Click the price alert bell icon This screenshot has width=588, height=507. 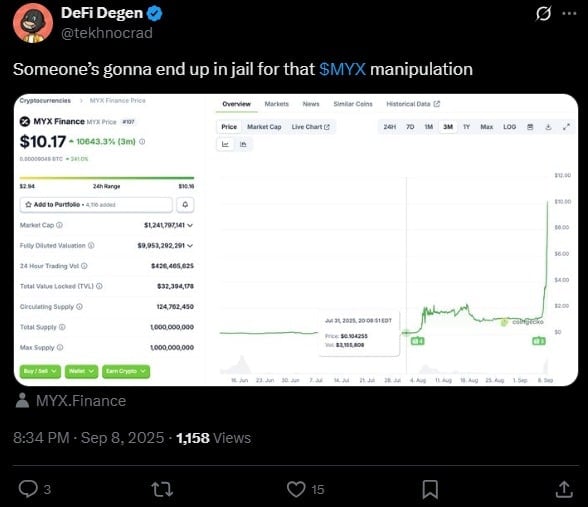point(185,205)
